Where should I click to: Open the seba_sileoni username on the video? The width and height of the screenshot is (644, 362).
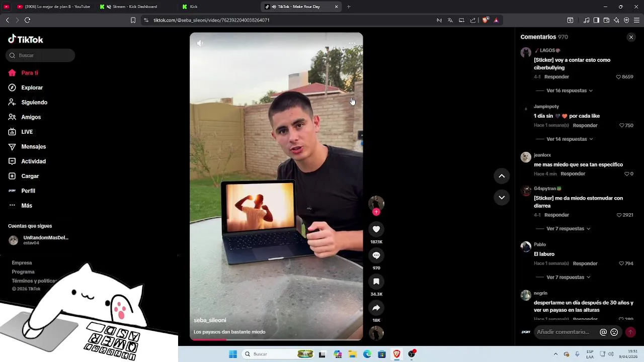coord(210,320)
